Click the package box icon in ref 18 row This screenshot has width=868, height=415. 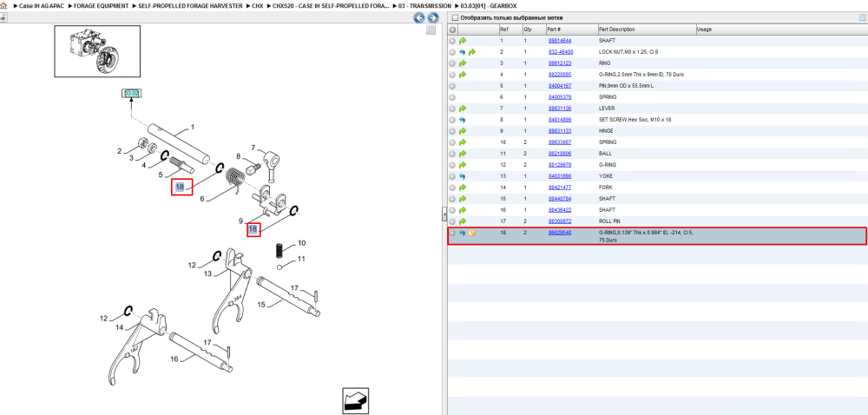pos(471,233)
